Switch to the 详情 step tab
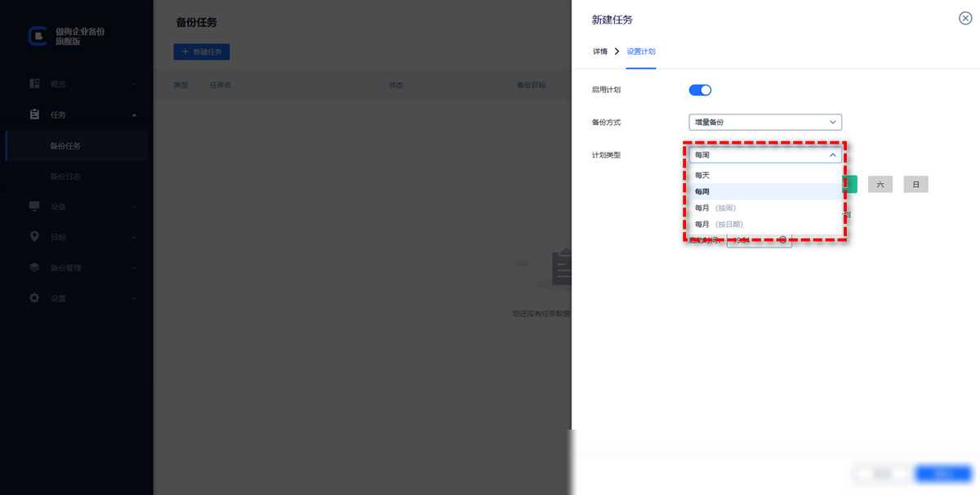This screenshot has height=495, width=980. (600, 51)
